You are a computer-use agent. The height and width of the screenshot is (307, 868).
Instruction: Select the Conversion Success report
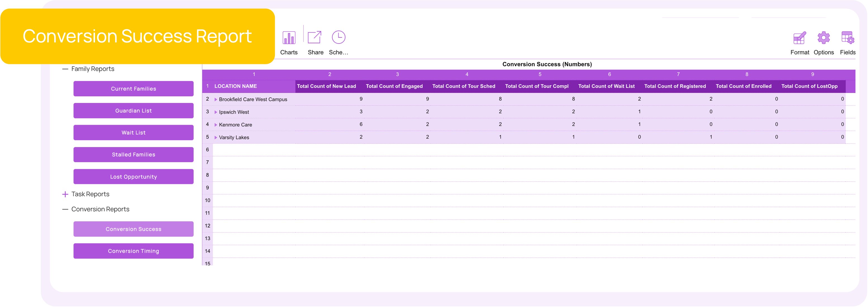click(x=134, y=229)
